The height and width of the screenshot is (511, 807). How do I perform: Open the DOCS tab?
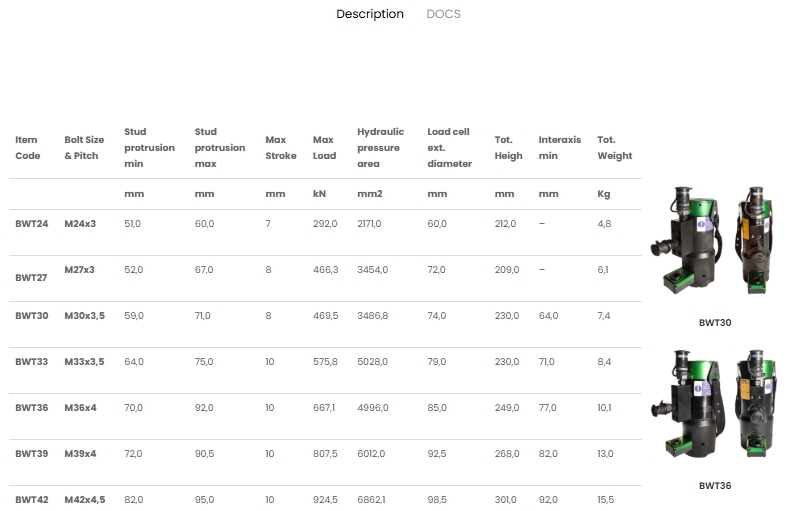coord(443,14)
